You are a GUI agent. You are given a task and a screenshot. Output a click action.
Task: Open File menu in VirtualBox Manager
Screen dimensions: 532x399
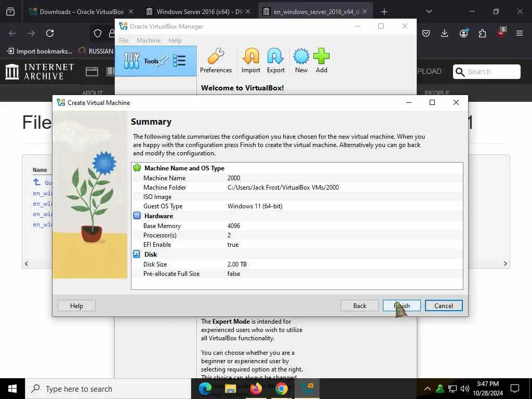pyautogui.click(x=124, y=41)
